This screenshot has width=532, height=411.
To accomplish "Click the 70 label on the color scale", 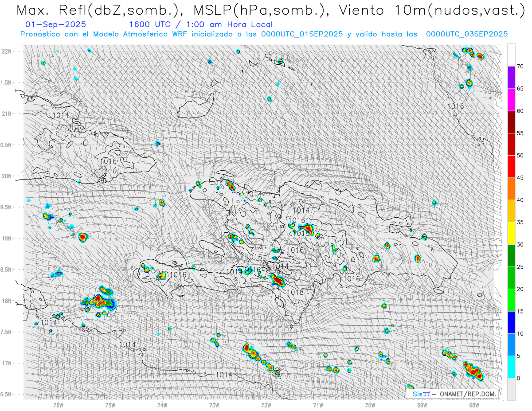I will coord(520,67).
